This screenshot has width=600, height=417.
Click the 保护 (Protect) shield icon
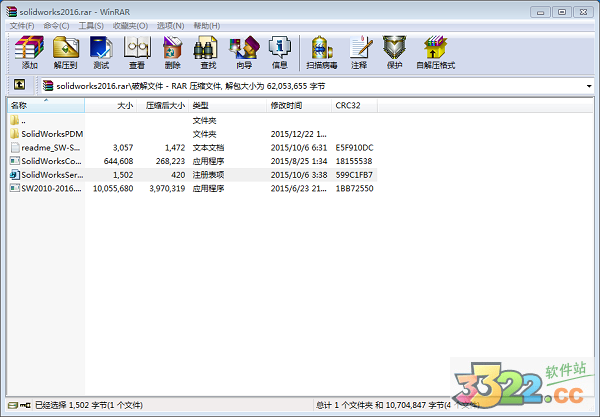pos(395,52)
